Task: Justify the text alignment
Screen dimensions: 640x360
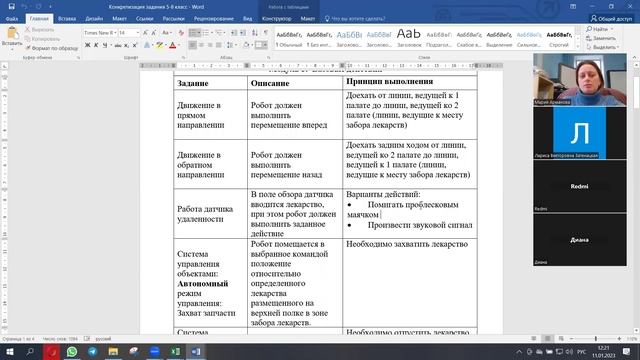Action: point(219,45)
